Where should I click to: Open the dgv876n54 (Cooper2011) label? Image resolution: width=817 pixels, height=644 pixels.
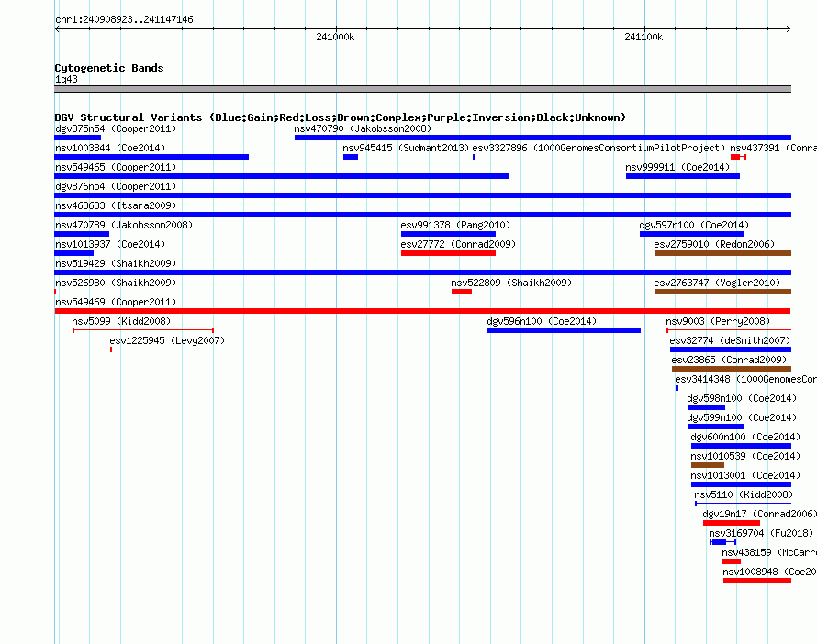point(116,186)
